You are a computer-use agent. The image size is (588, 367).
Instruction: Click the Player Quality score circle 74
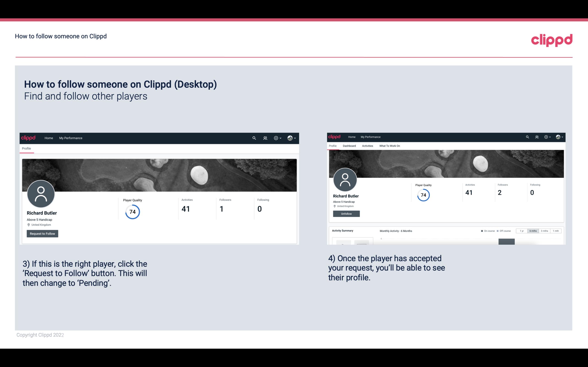click(x=132, y=212)
